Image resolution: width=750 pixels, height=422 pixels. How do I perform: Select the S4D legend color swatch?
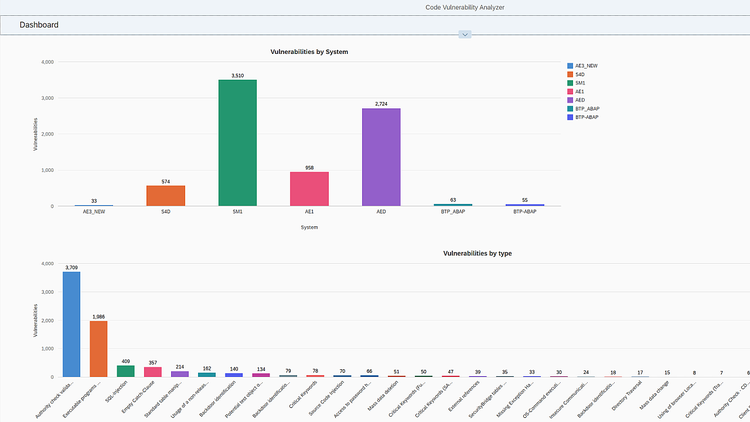(x=570, y=75)
